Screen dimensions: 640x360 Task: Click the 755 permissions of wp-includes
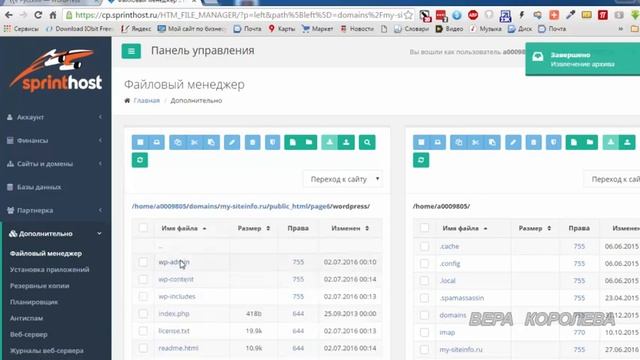click(298, 296)
